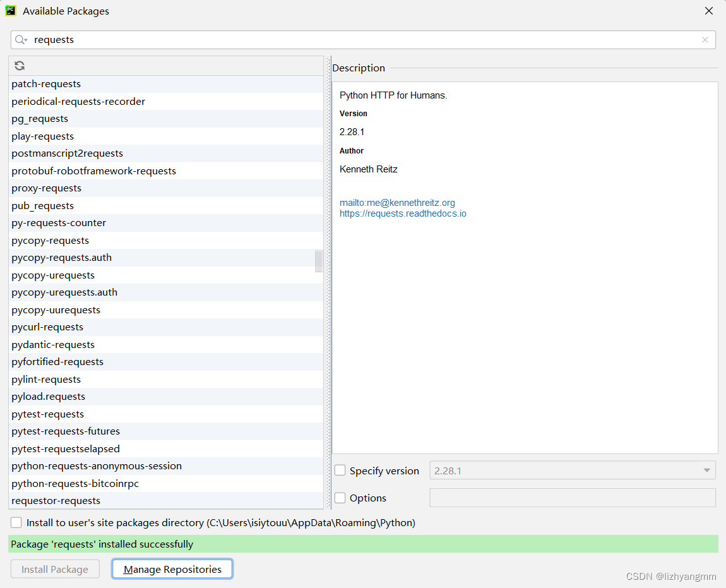Click the reload packages list icon
The width and height of the screenshot is (726, 588).
click(20, 66)
